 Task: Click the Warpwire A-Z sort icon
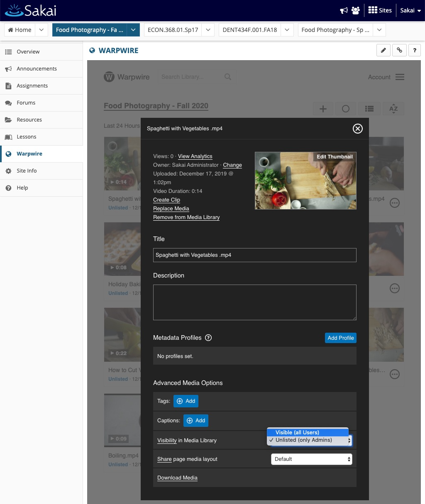[393, 109]
